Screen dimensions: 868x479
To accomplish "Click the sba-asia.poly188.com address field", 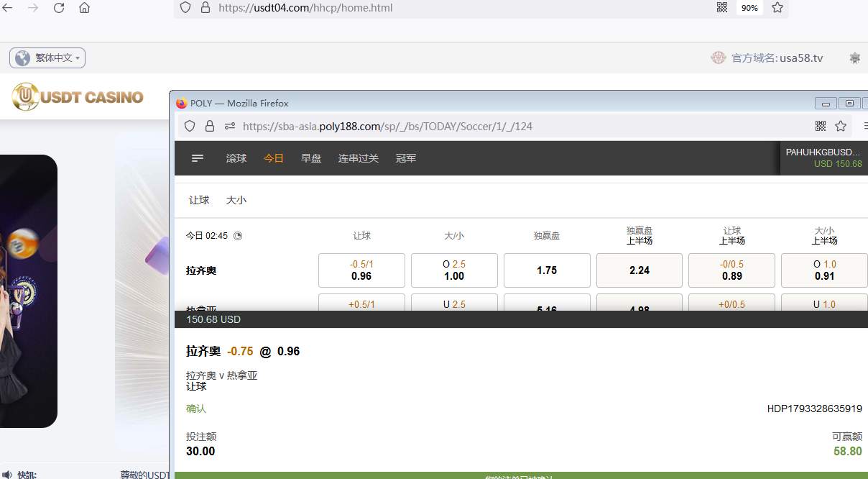I will coord(387,126).
